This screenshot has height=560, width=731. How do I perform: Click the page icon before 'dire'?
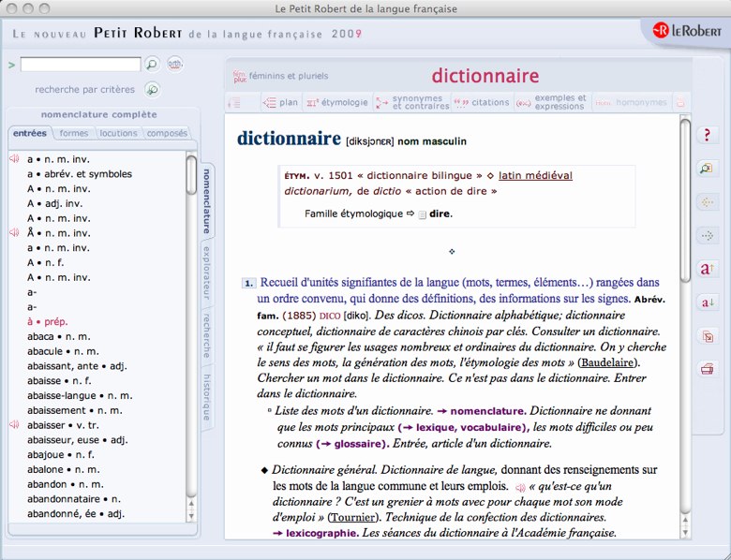(x=422, y=214)
